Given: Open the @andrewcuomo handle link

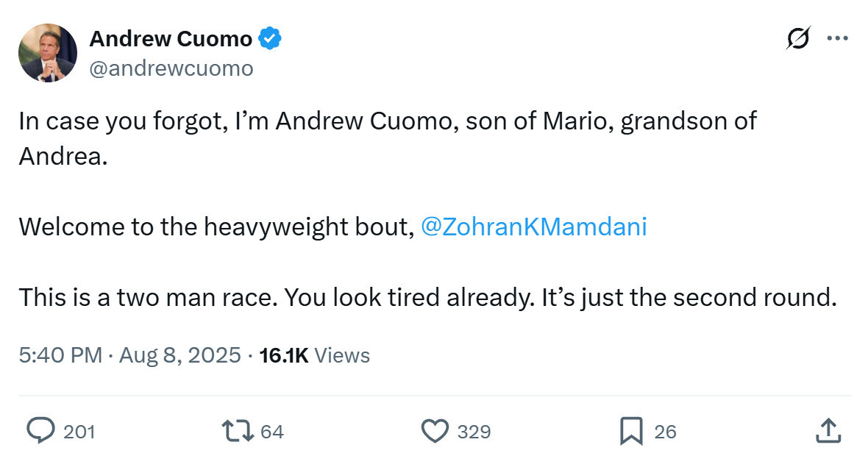Looking at the screenshot, I should pos(171,68).
